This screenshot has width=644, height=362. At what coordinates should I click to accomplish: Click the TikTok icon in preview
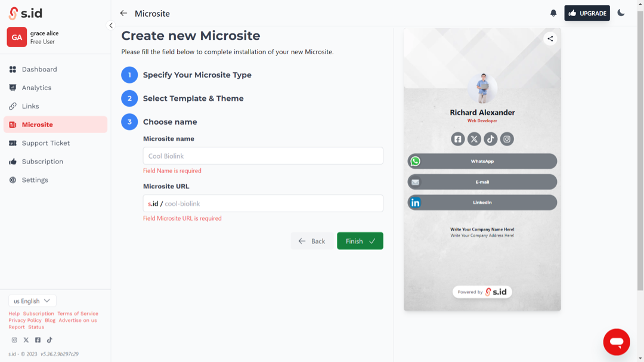click(x=490, y=139)
